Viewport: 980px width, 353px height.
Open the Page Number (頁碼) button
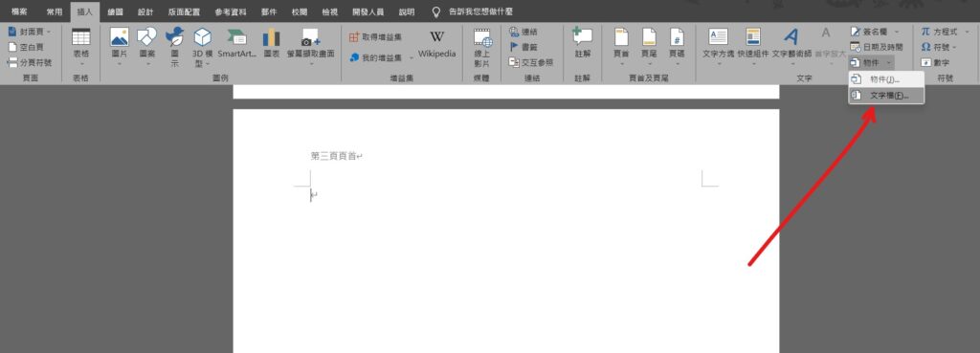[677, 47]
